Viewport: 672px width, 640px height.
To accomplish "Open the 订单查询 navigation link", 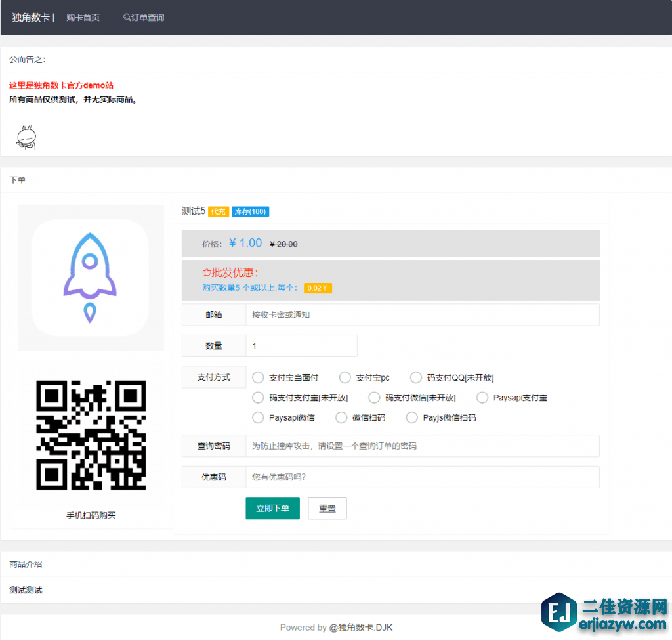I will click(x=148, y=18).
